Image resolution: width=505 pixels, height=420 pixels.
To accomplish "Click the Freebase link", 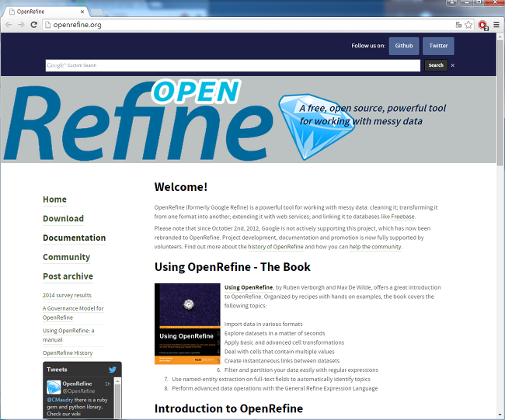I will pos(402,217).
